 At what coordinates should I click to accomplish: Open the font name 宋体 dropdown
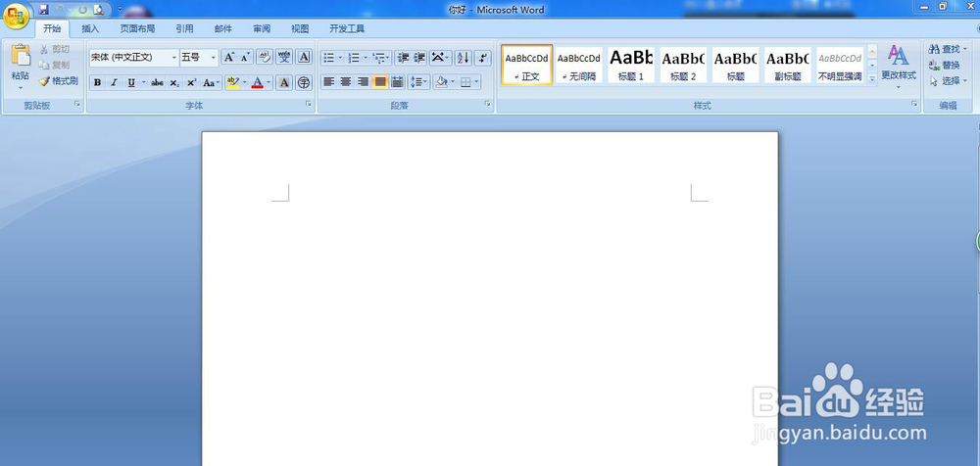tap(174, 58)
